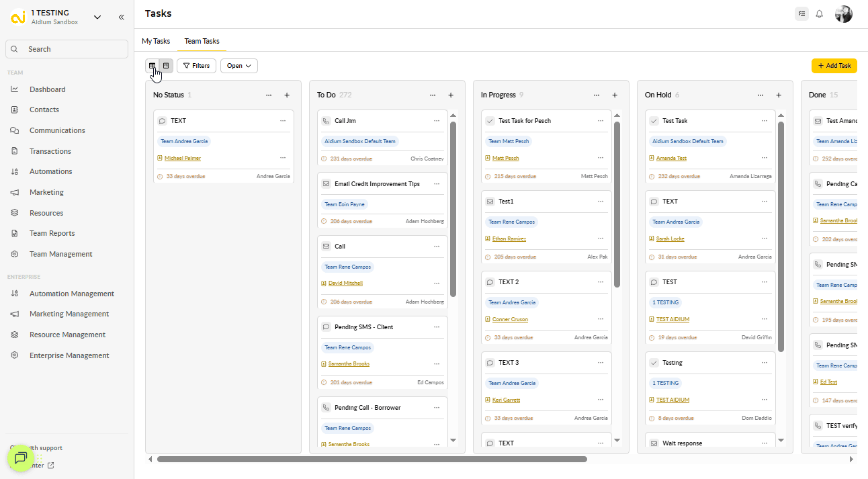Click the task list icon in header
Screen dimensions: 868x479
coord(801,14)
